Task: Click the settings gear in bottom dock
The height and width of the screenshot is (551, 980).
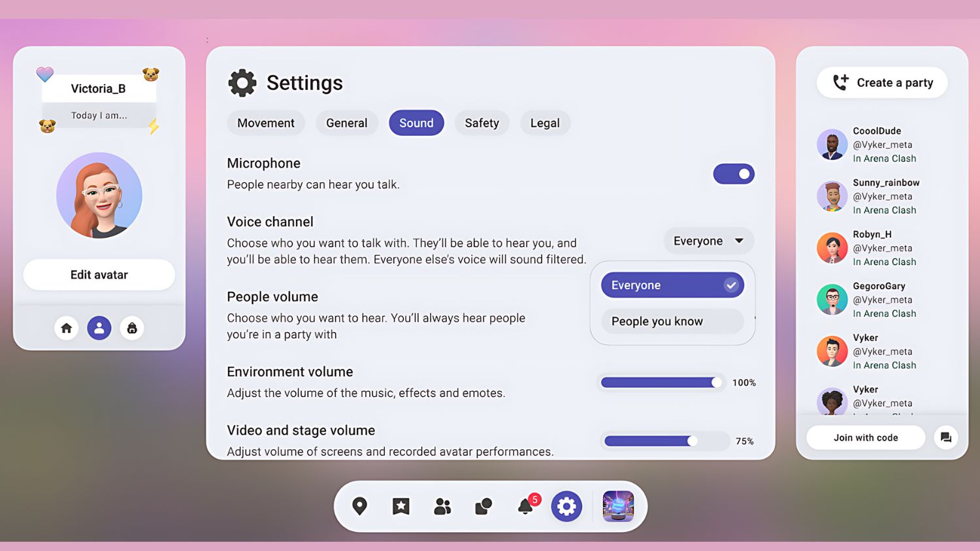Action: point(566,506)
